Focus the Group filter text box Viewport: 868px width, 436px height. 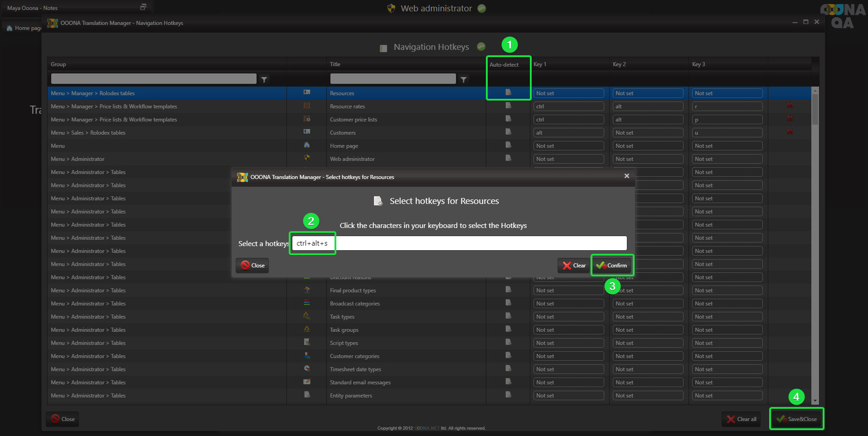pos(154,79)
